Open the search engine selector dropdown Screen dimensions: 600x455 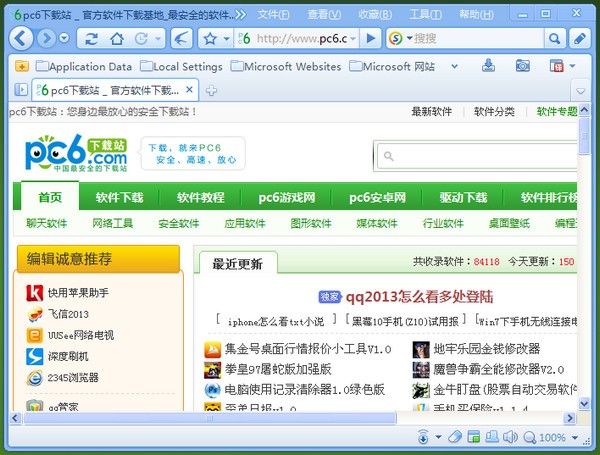tap(406, 38)
